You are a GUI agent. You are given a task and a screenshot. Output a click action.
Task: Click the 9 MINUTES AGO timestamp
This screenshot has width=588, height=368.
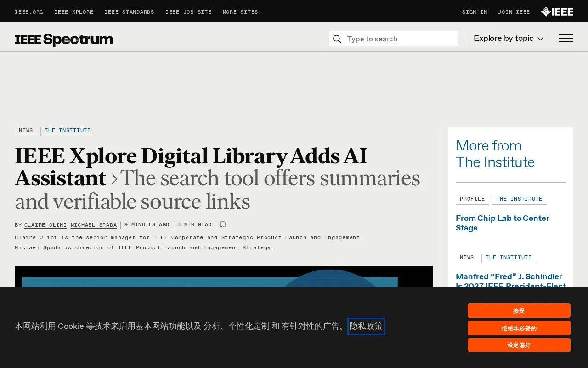(x=147, y=225)
